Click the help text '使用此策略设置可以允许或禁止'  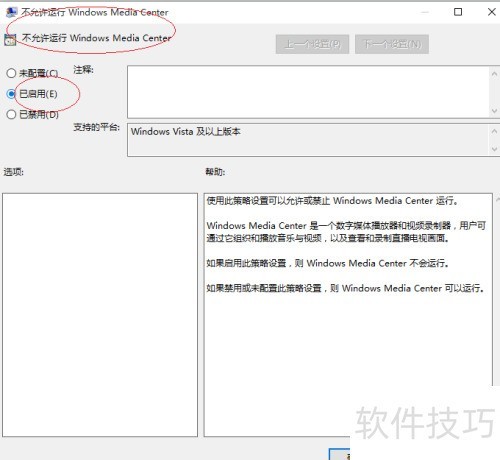(268, 201)
